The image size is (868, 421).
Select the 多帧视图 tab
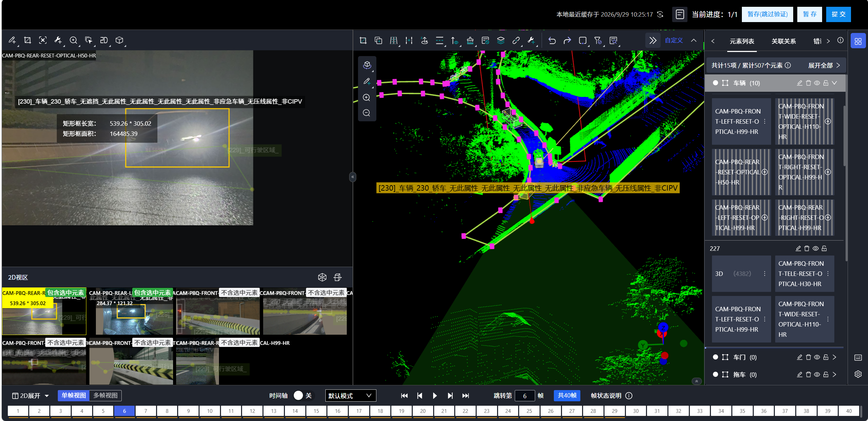[105, 396]
